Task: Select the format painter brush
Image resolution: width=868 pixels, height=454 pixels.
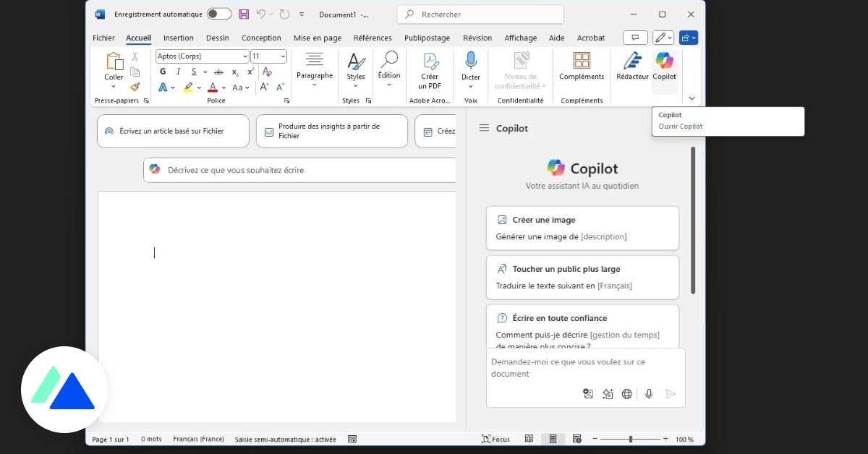Action: click(x=135, y=87)
